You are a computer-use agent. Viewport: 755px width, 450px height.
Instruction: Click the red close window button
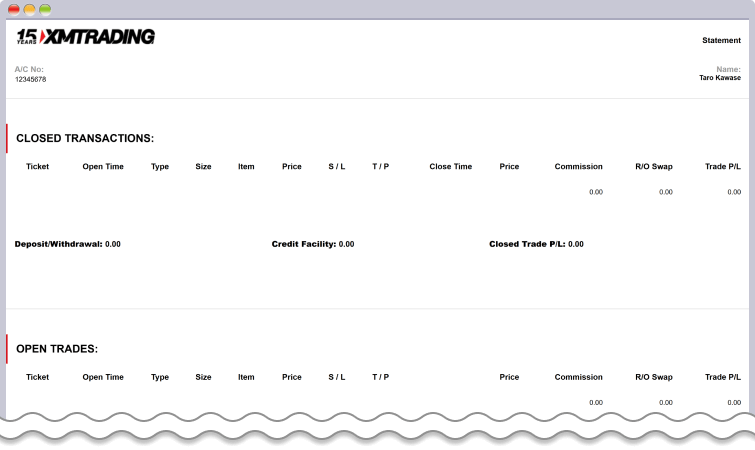(14, 9)
